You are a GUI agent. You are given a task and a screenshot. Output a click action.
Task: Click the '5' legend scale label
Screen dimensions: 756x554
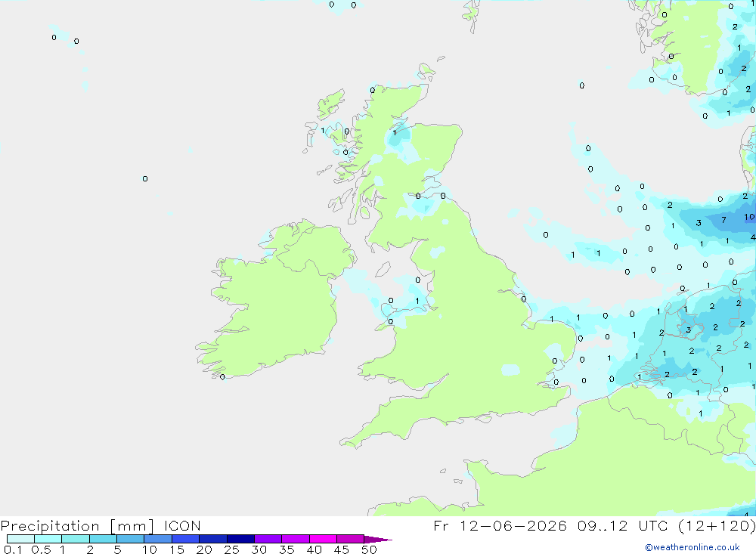click(117, 549)
